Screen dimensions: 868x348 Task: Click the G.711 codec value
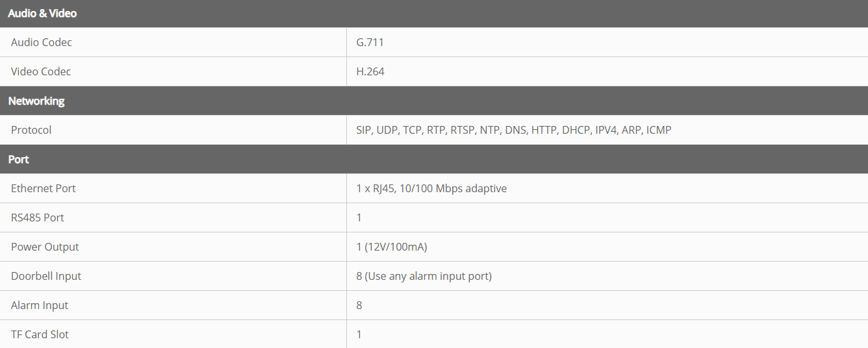[x=370, y=42]
